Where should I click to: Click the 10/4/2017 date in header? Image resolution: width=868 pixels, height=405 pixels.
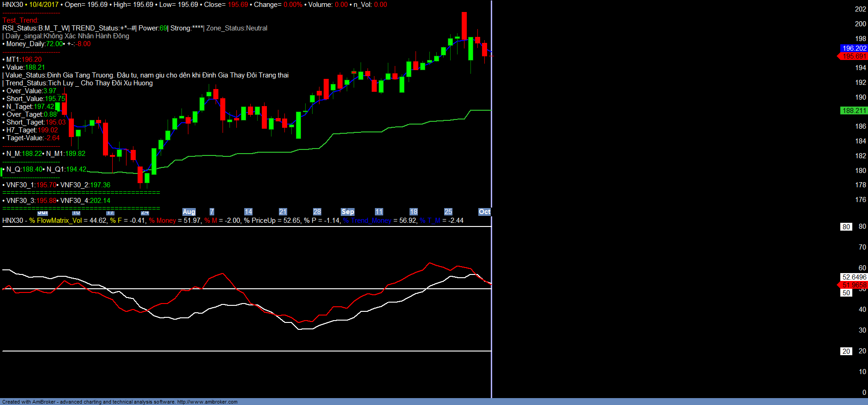pos(44,5)
